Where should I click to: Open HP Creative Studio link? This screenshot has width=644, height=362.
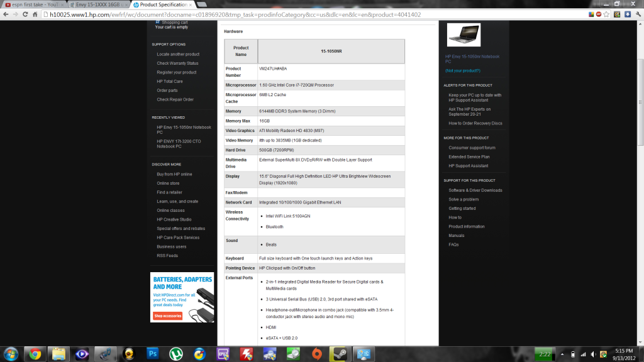click(x=174, y=219)
